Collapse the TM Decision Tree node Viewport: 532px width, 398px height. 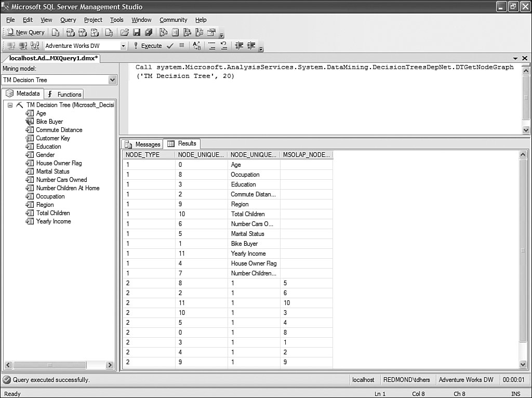10,105
